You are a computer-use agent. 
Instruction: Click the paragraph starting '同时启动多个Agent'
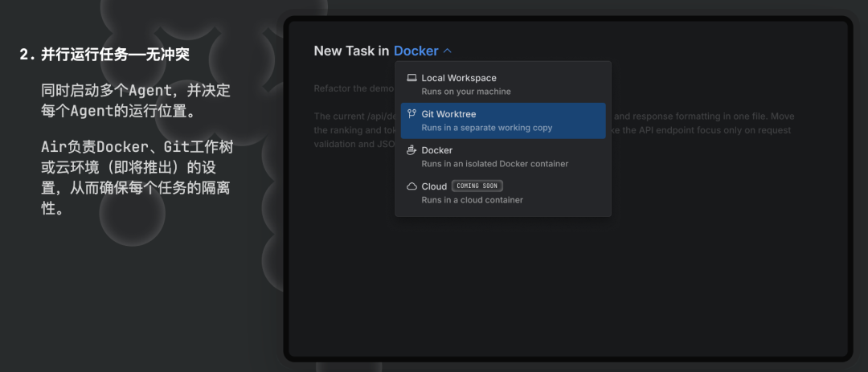pyautogui.click(x=136, y=100)
